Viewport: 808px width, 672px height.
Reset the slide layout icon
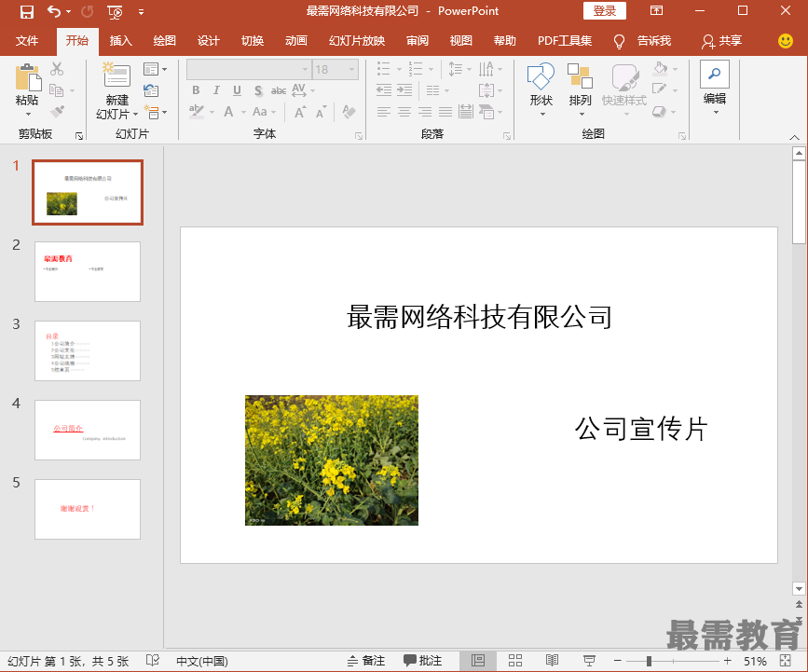(x=151, y=90)
